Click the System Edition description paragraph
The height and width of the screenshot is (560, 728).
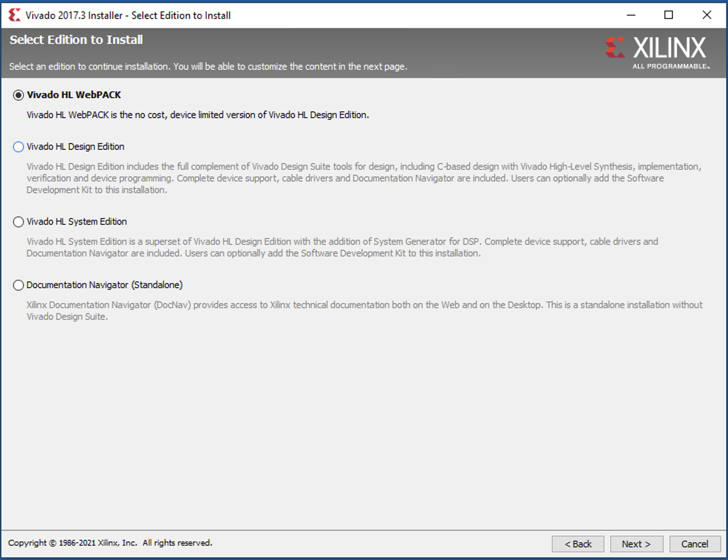click(342, 247)
